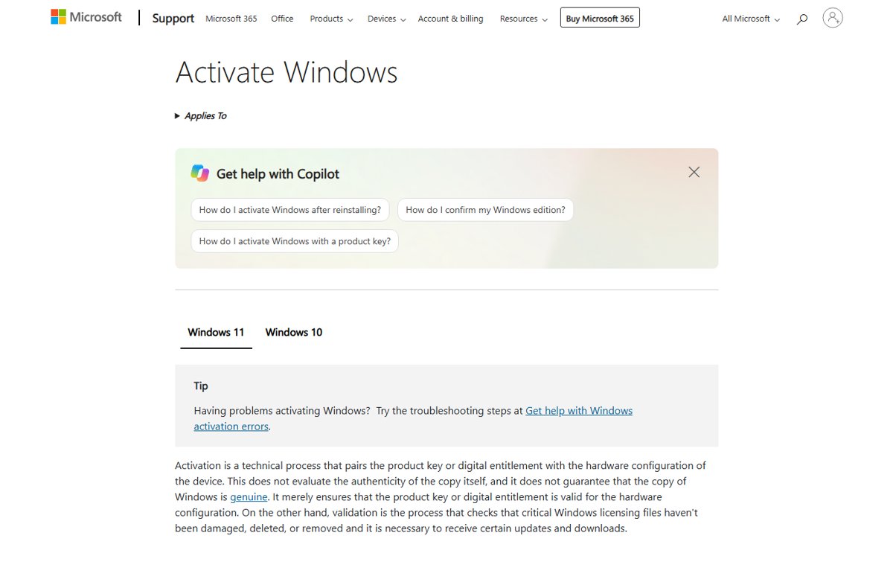893x588 pixels.
Task: Open the Products dropdown menu
Action: 331,19
